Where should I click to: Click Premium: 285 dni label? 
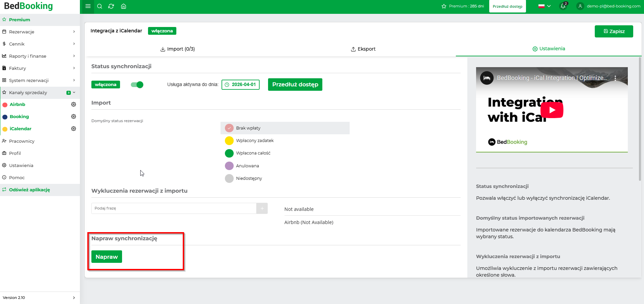pos(466,6)
